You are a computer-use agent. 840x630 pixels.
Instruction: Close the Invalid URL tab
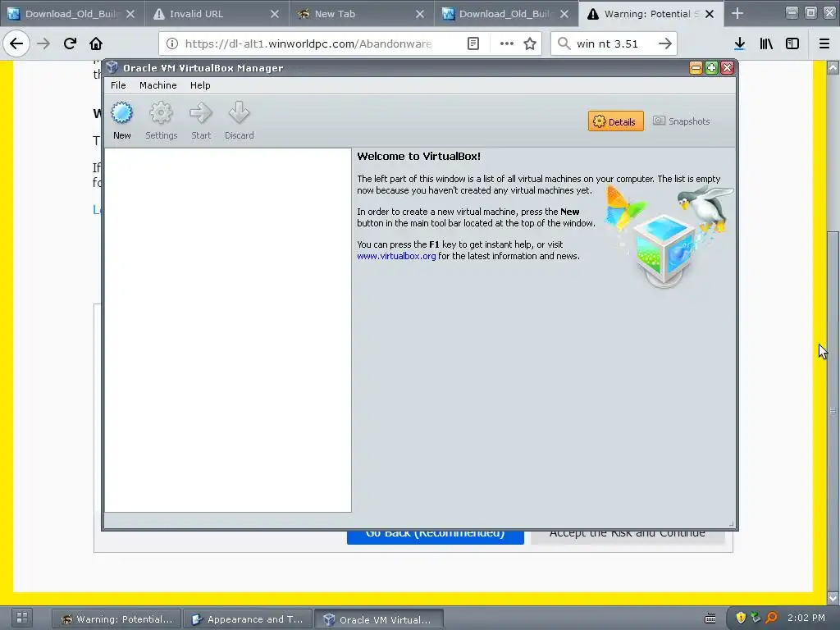click(x=275, y=14)
